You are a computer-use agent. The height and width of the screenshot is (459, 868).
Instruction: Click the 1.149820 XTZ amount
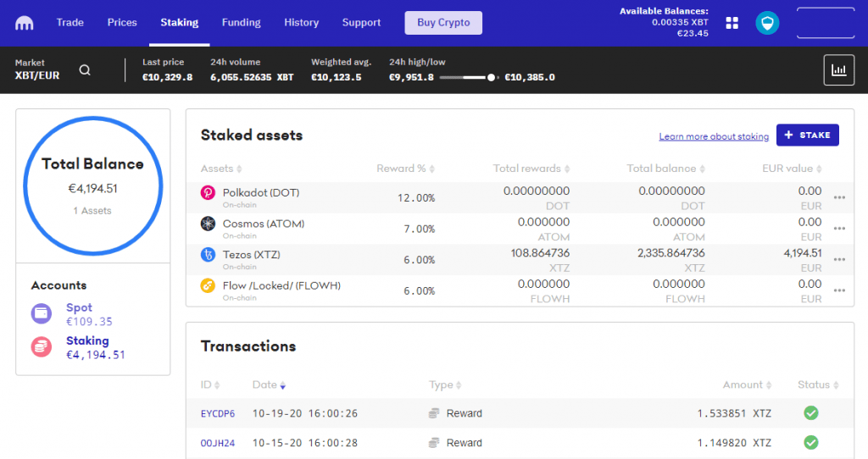[734, 442]
